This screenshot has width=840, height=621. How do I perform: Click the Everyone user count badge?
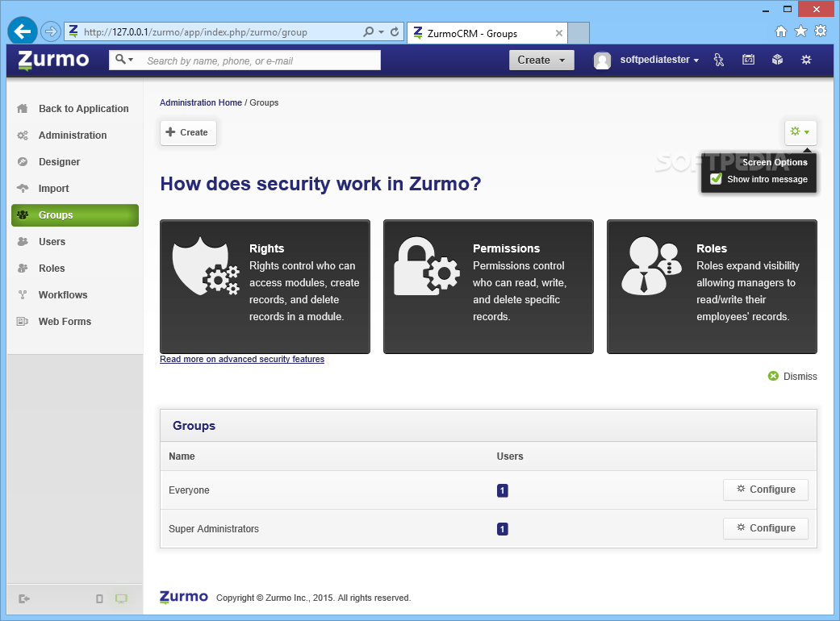[502, 490]
